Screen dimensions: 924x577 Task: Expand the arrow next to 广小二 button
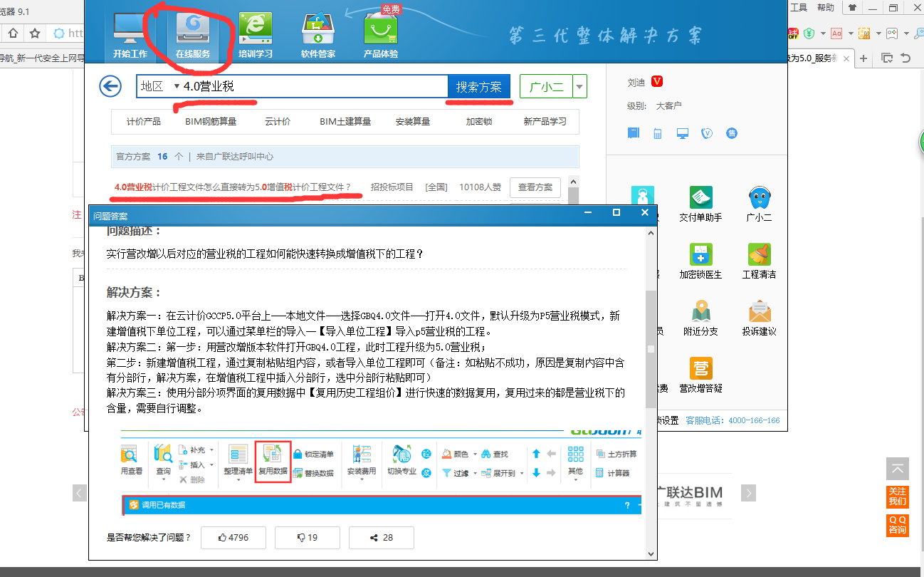point(580,87)
